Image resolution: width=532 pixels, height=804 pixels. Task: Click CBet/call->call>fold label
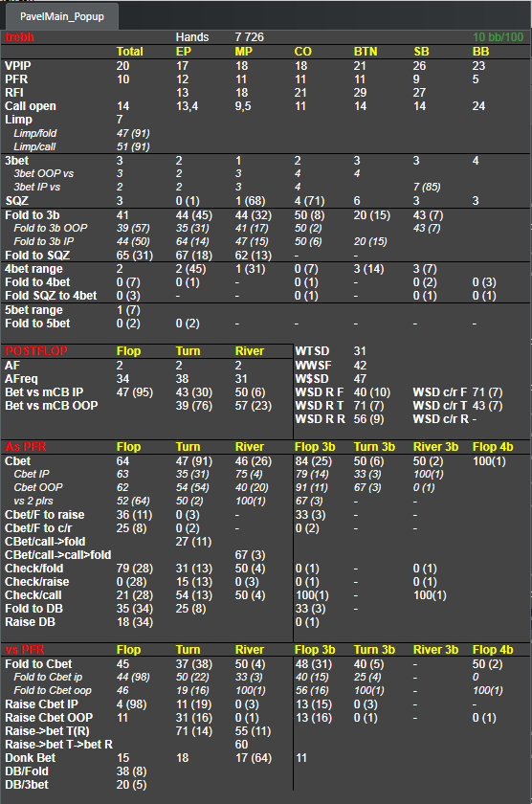(x=58, y=555)
